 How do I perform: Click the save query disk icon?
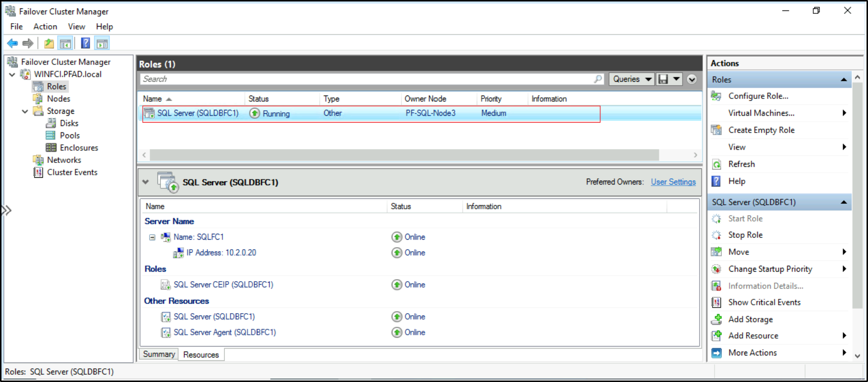(x=663, y=79)
